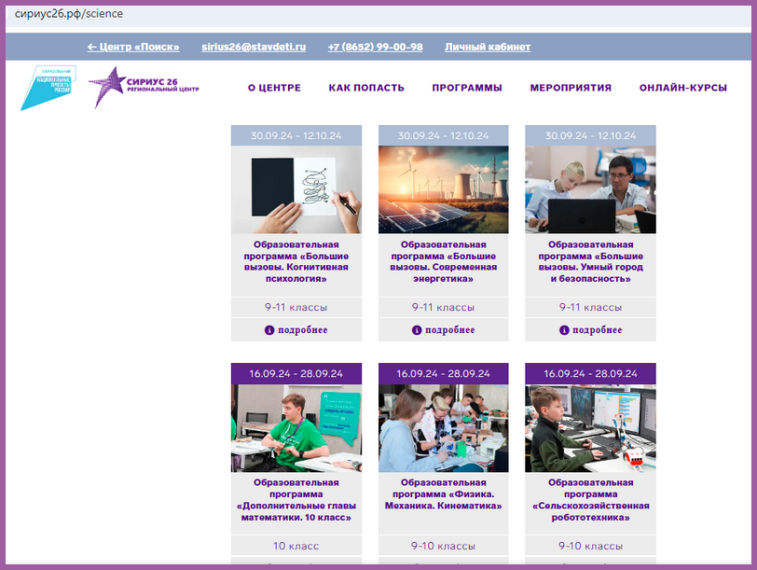This screenshot has width=757, height=570.
Task: Open the «ПРОГРАММЫ» menu item
Action: coord(467,88)
